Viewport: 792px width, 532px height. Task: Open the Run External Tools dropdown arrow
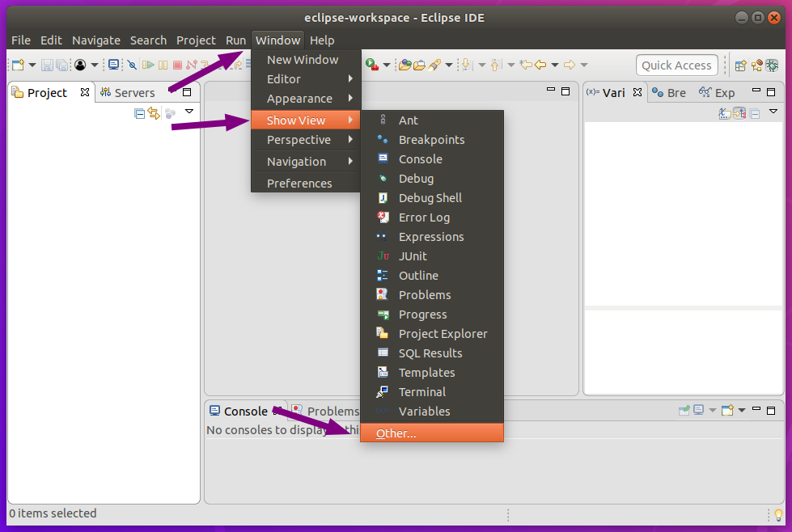[x=387, y=65]
